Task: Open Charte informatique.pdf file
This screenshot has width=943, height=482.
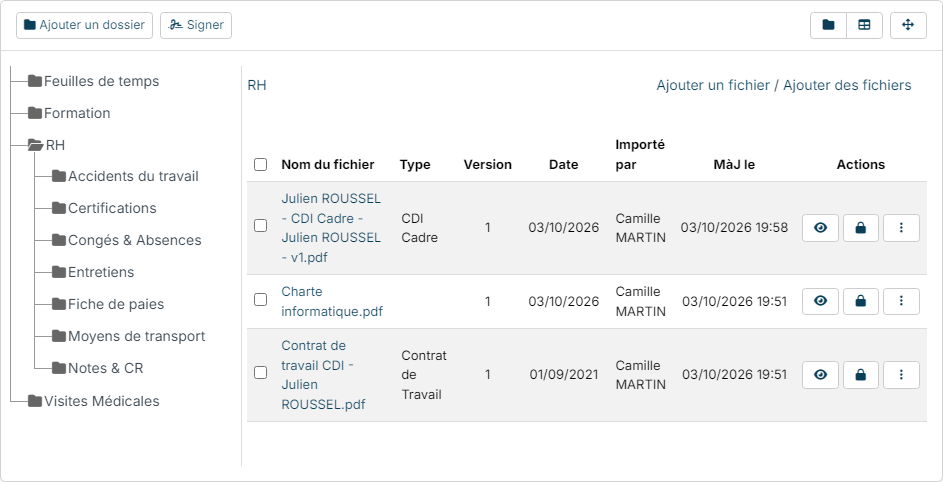Action: 332,301
